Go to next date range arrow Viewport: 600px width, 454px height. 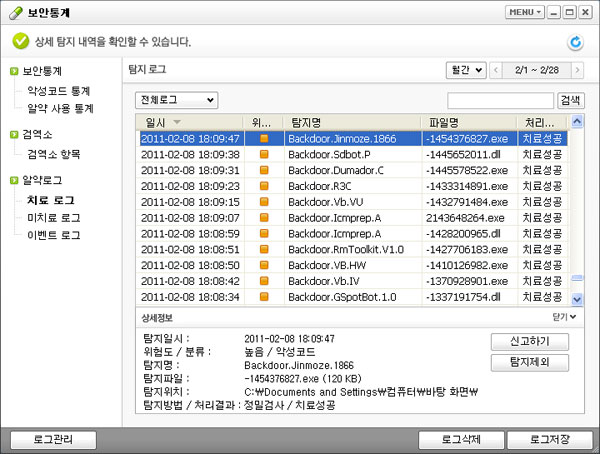click(x=579, y=70)
